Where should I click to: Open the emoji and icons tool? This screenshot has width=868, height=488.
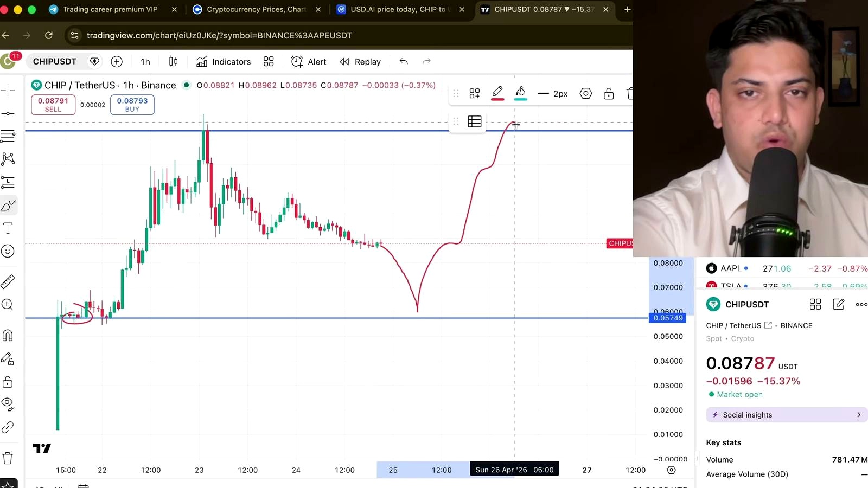point(8,251)
